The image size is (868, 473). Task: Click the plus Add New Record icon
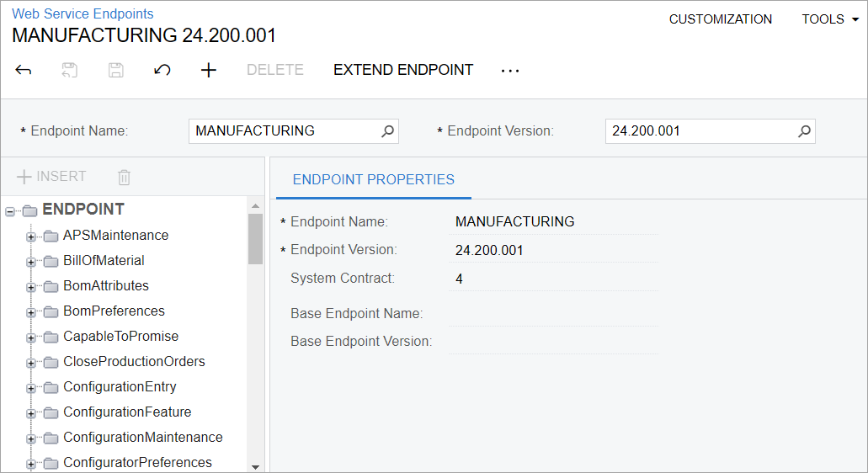coord(209,71)
